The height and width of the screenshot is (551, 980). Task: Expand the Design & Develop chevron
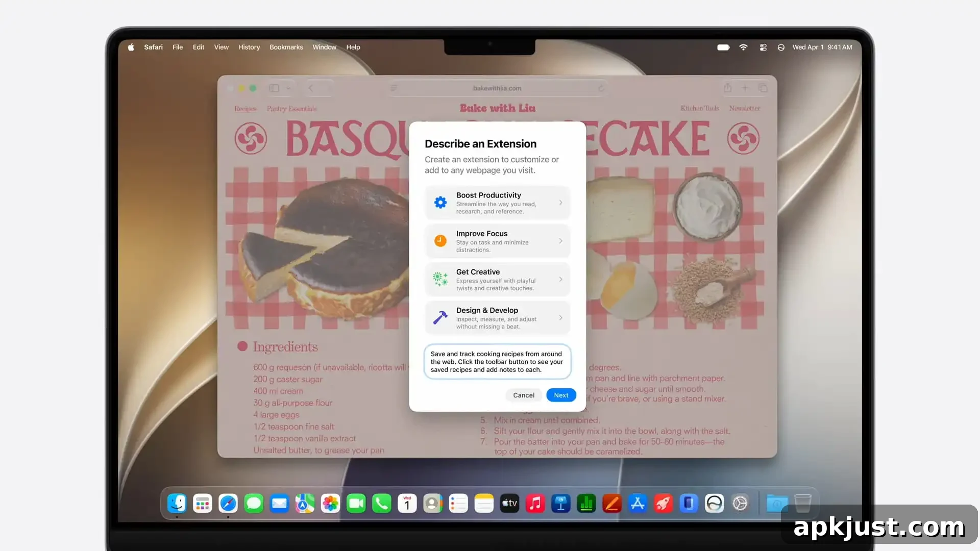tap(560, 317)
